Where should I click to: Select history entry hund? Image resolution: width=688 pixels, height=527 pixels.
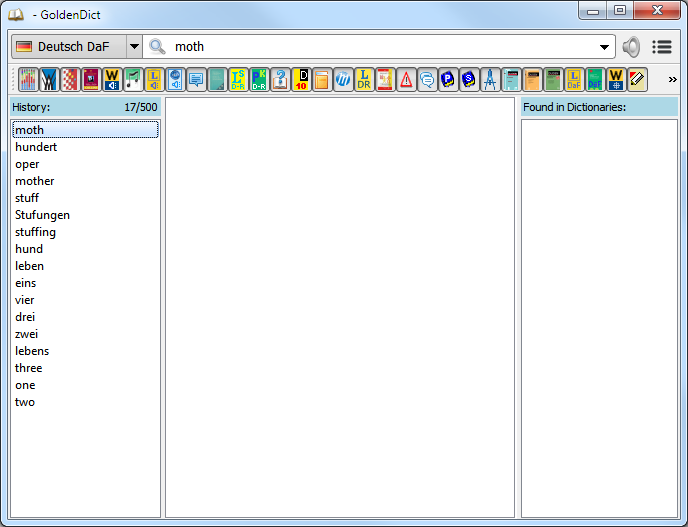[86, 249]
